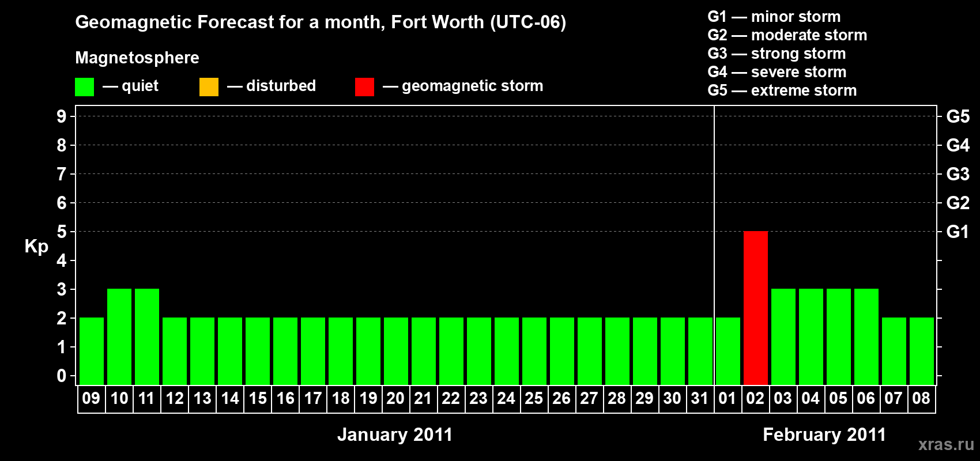
Task: Select the Kp 3 bar for January 10
Action: (119, 337)
